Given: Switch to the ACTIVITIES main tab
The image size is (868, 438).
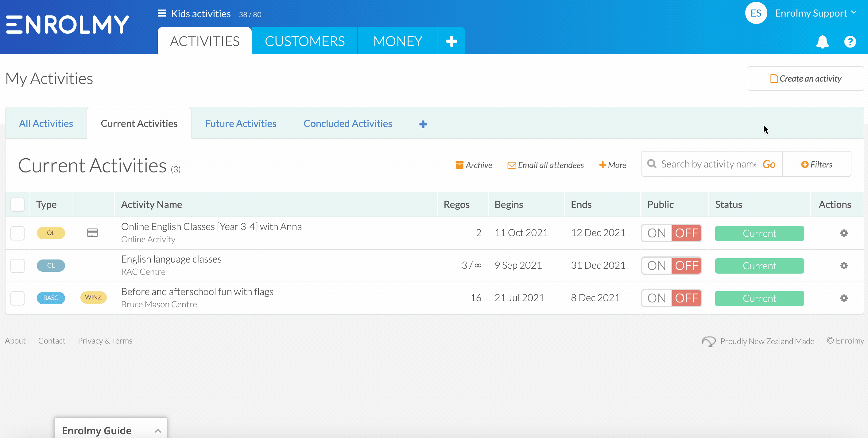Looking at the screenshot, I should 204,41.
